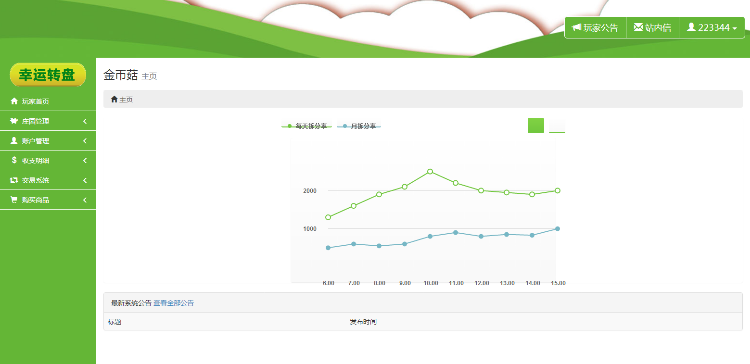Expand the 购买商品 chevron
The height and width of the screenshot is (364, 750).
85,200
